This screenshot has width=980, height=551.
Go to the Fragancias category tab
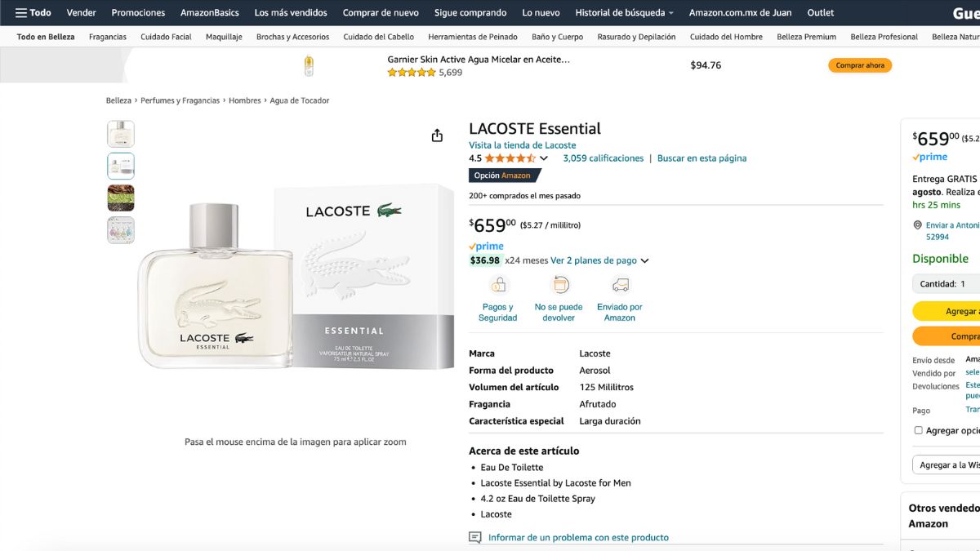pyautogui.click(x=108, y=37)
